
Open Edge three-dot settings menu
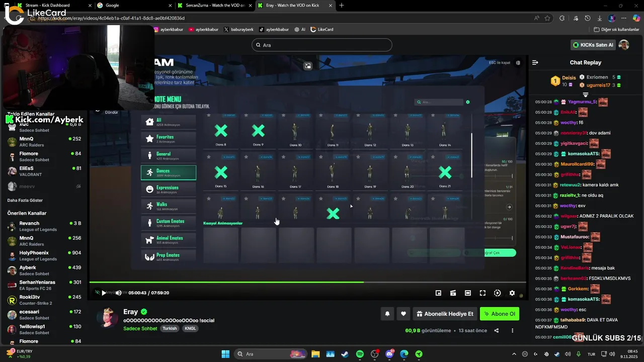click(624, 18)
